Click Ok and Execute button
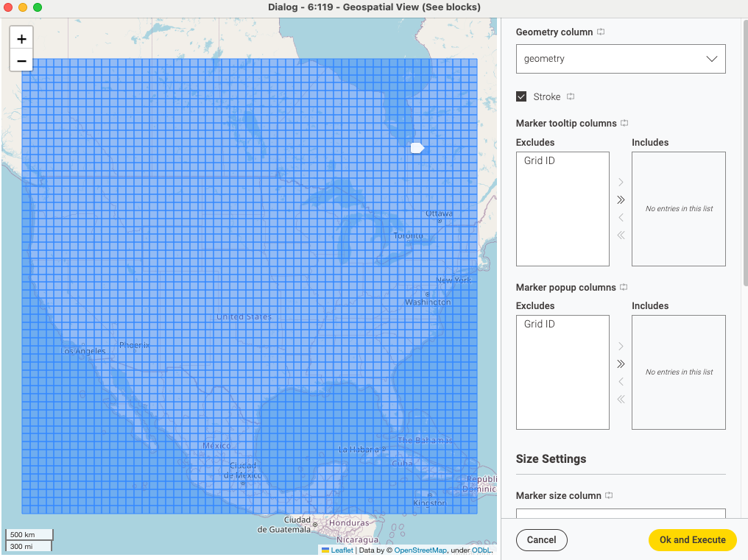 point(692,540)
